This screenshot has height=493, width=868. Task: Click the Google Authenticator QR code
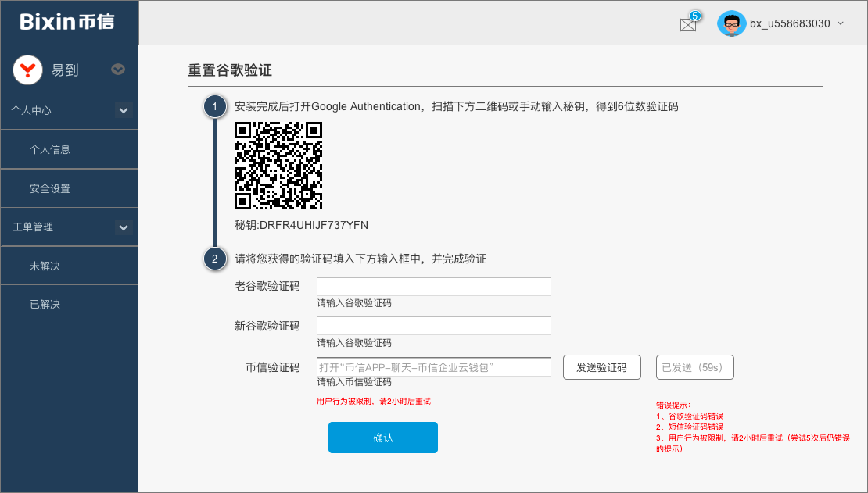[278, 166]
